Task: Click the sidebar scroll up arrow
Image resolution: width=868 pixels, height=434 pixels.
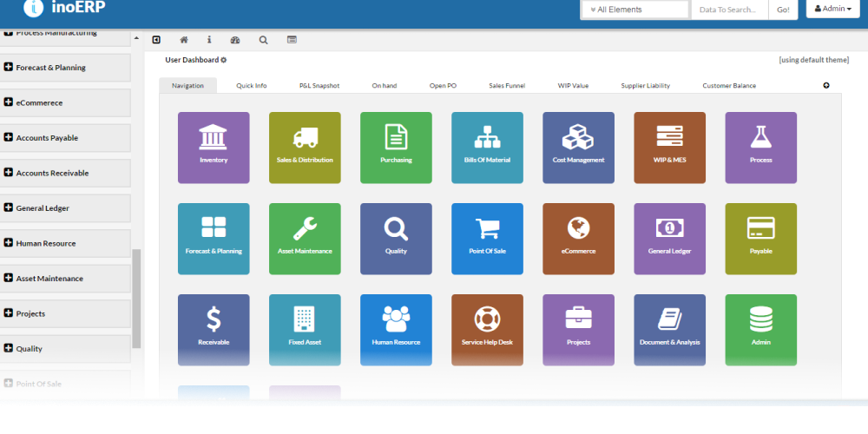Action: click(x=136, y=38)
